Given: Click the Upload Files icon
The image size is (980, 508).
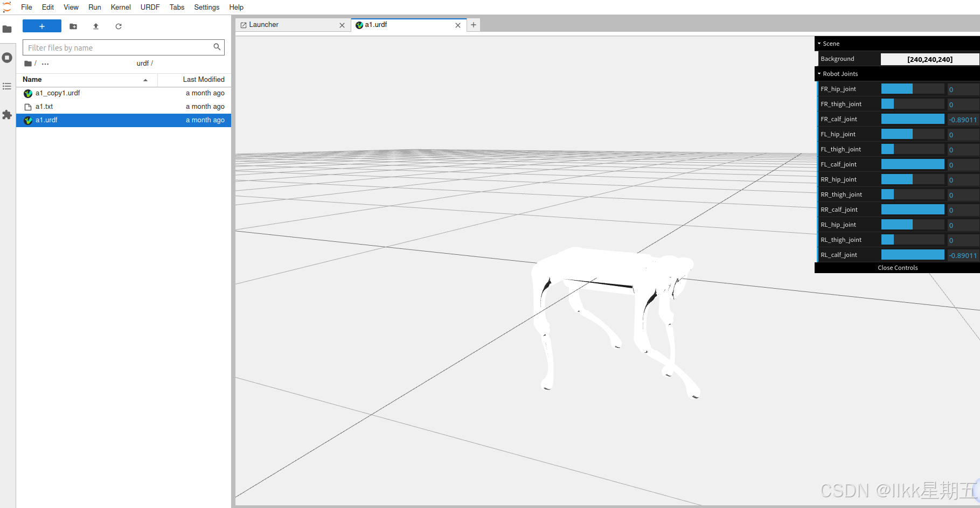Looking at the screenshot, I should click(x=96, y=26).
